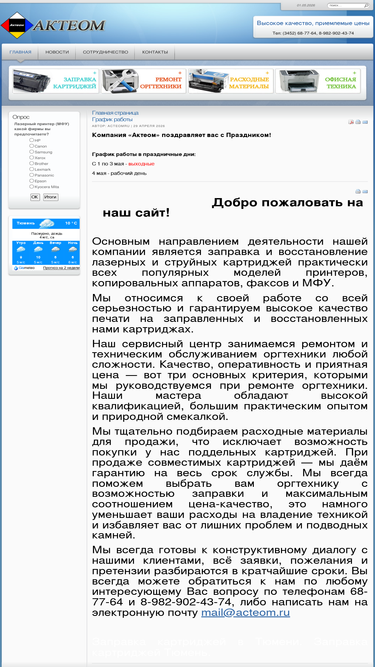Click the Вечер weather forecast icon
The height and width of the screenshot is (667, 375).
55,250
